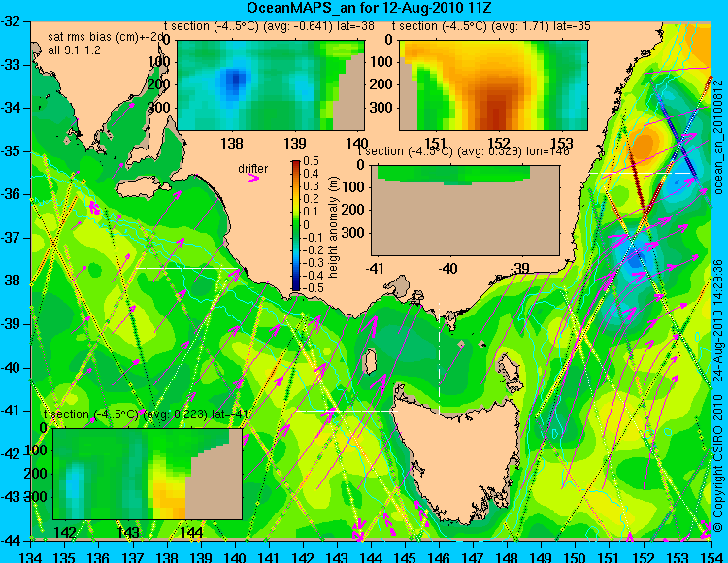Viewport: 728px width, 563px height.
Task: Click the magenta drifter arrow legend symbol
Action: click(253, 178)
